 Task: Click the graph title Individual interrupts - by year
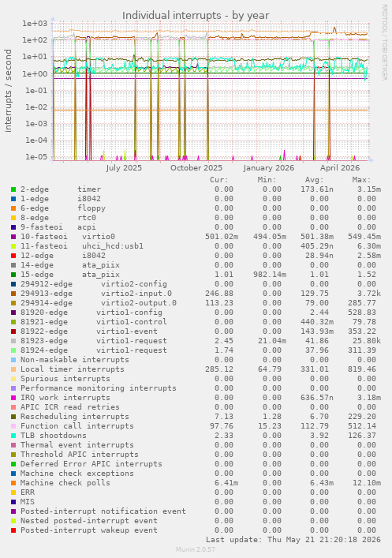click(x=196, y=15)
